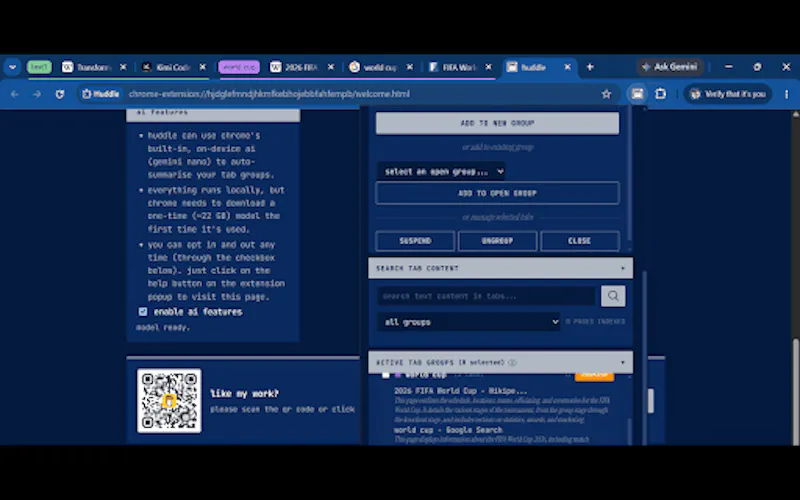Close the FIFA World tab
800x500 pixels.
coord(488,67)
